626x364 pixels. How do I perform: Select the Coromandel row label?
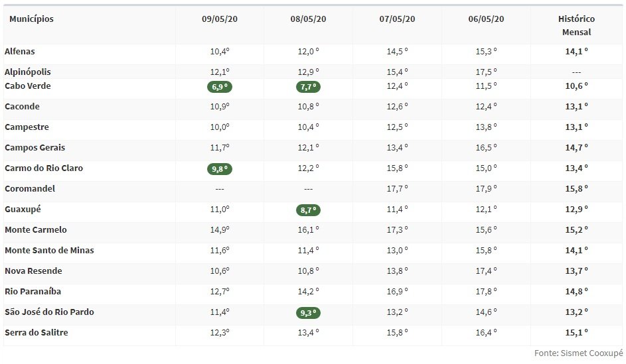(30, 188)
